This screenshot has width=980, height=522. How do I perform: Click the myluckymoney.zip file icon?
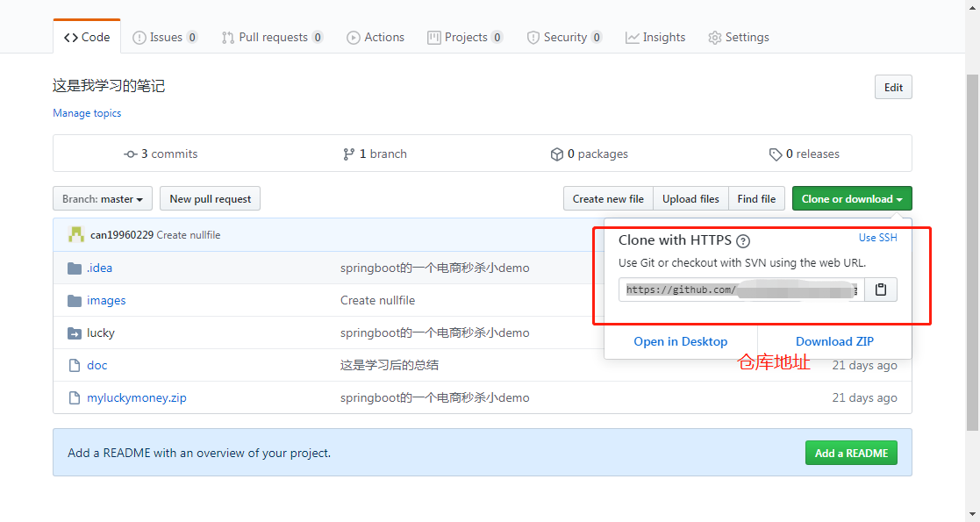[x=75, y=397]
